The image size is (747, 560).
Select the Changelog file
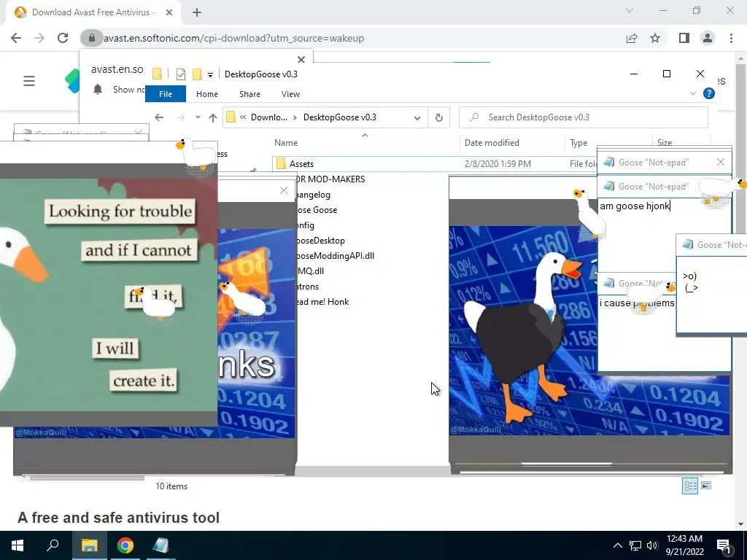tap(313, 195)
